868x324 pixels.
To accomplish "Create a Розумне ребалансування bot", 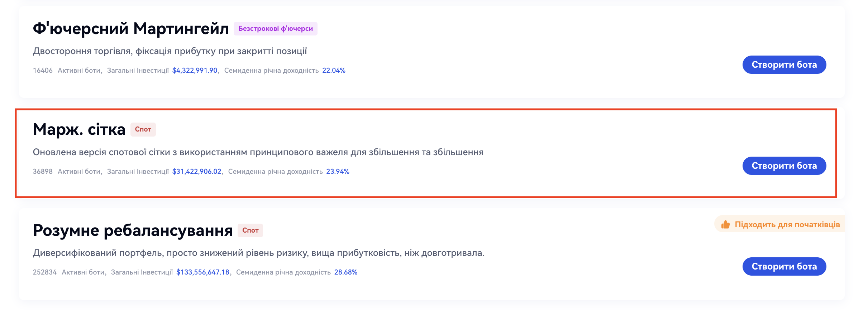I will [x=784, y=267].
